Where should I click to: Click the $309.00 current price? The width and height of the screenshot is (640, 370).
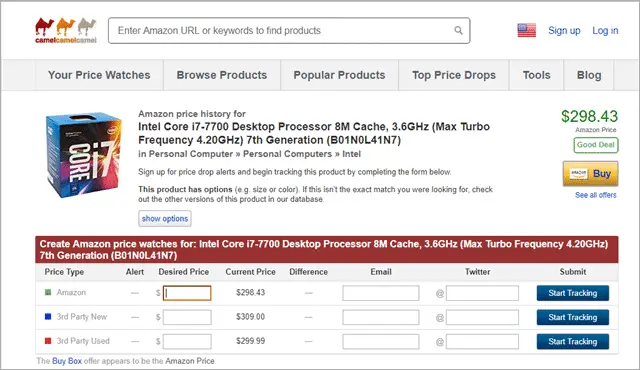tap(250, 317)
